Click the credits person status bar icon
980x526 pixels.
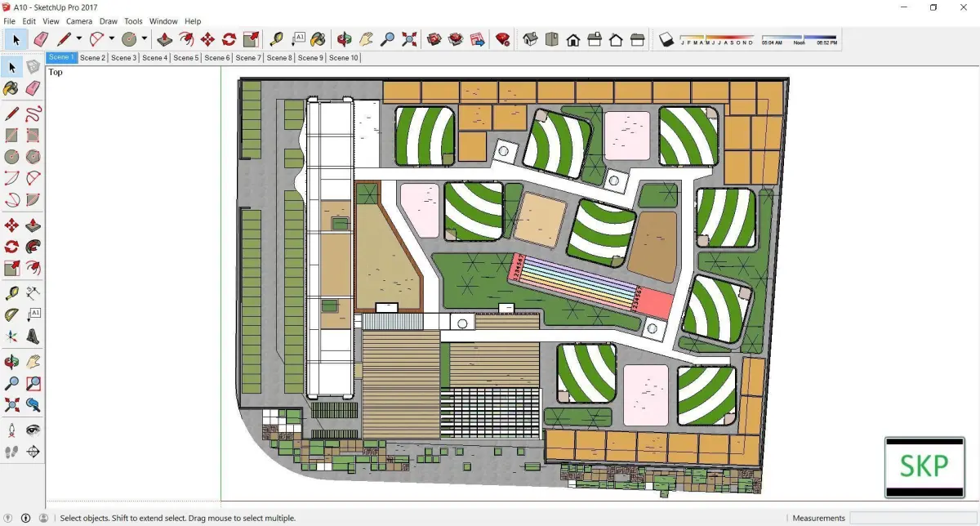[25, 518]
